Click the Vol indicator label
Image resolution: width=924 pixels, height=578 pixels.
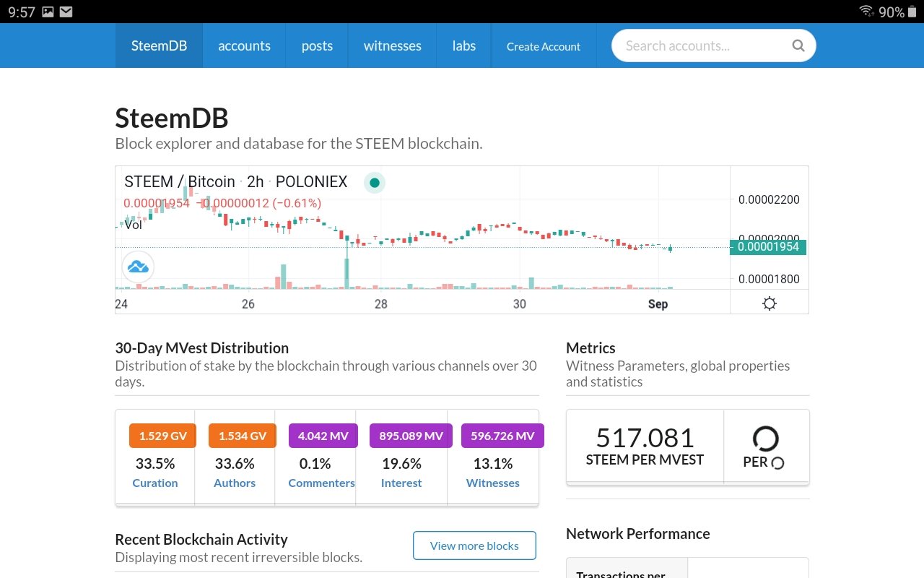[x=134, y=225]
